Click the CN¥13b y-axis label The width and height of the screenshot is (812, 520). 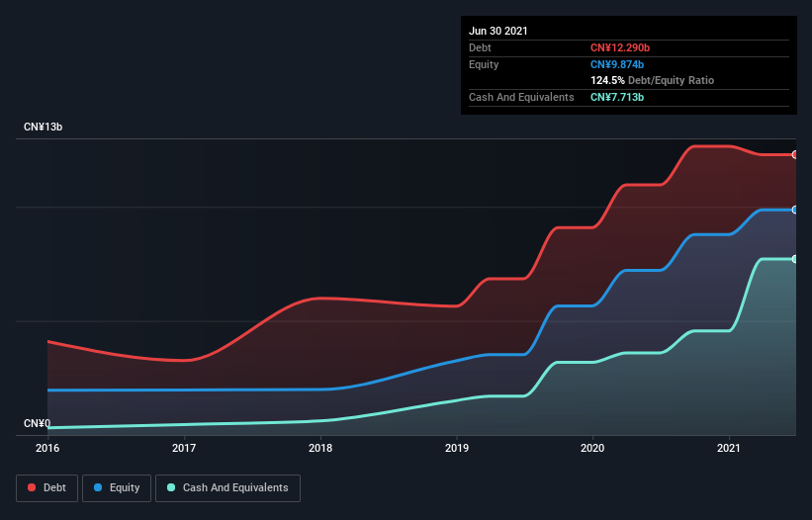43,127
